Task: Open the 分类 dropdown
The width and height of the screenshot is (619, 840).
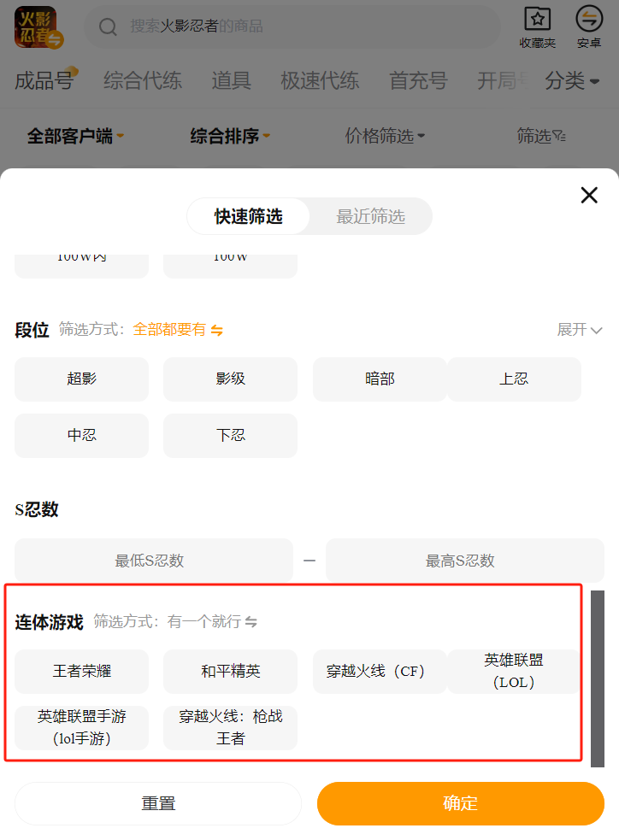Action: (x=572, y=81)
